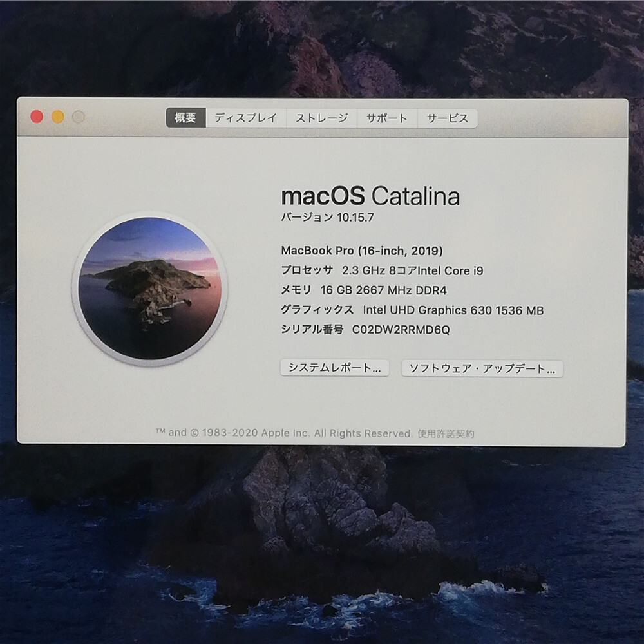Open the ストレージ tab

321,118
